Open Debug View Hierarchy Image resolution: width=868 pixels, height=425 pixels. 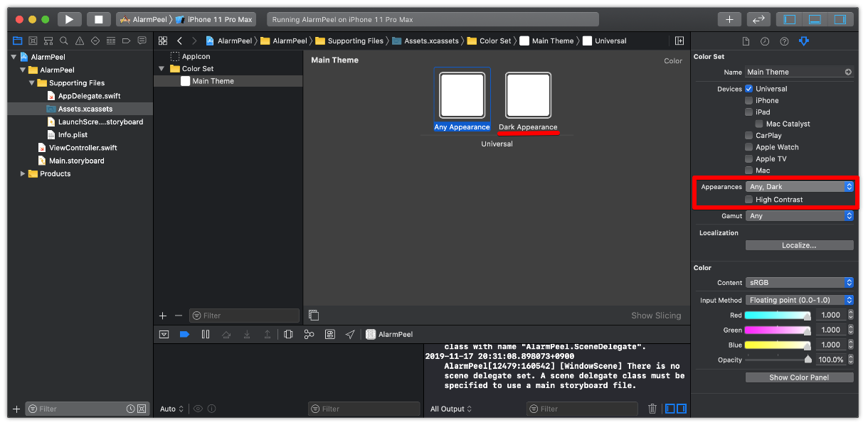tap(288, 334)
